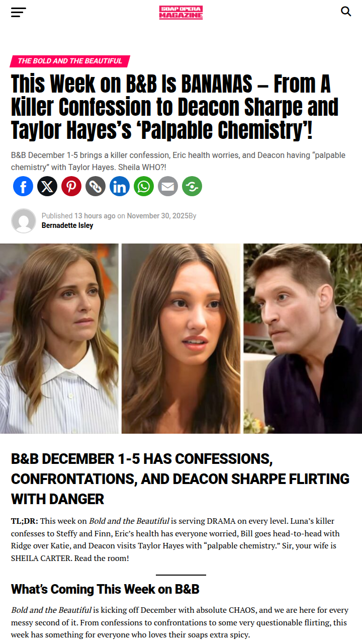This screenshot has height=644, width=362.
Task: Open the site search magnifier
Action: pos(346,11)
